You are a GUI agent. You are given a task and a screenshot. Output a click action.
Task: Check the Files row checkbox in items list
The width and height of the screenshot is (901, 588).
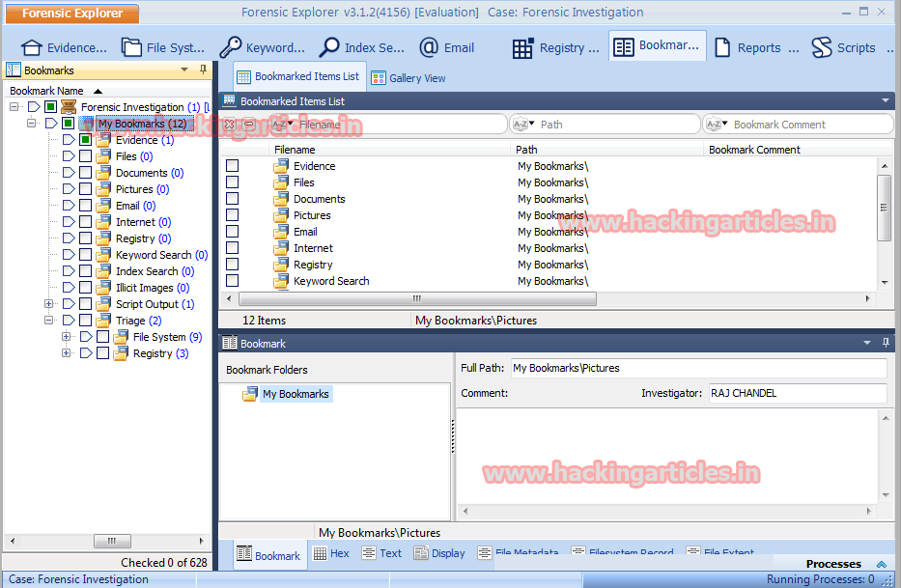pyautogui.click(x=232, y=182)
